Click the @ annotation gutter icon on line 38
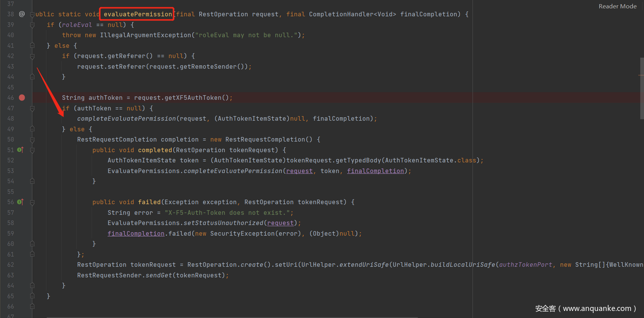644x318 pixels. point(22,14)
